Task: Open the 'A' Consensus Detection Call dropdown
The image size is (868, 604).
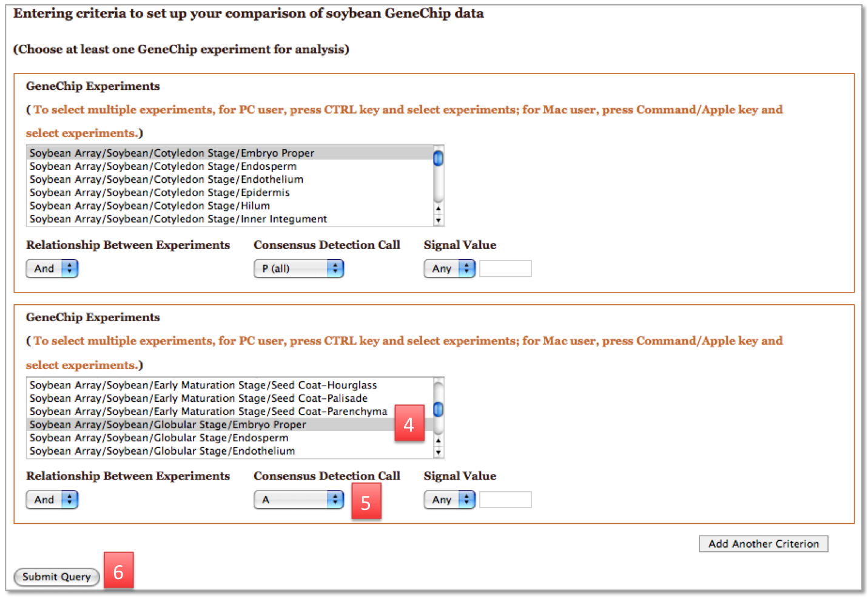Action: (x=298, y=500)
